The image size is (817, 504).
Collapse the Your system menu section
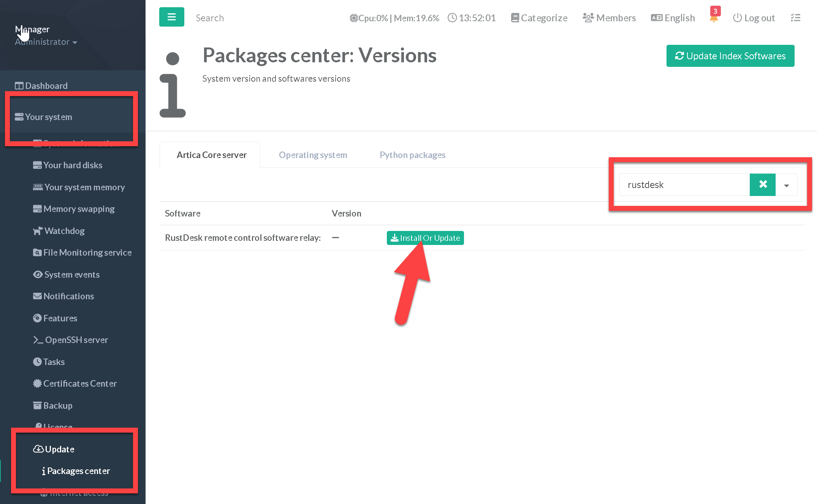pyautogui.click(x=49, y=117)
